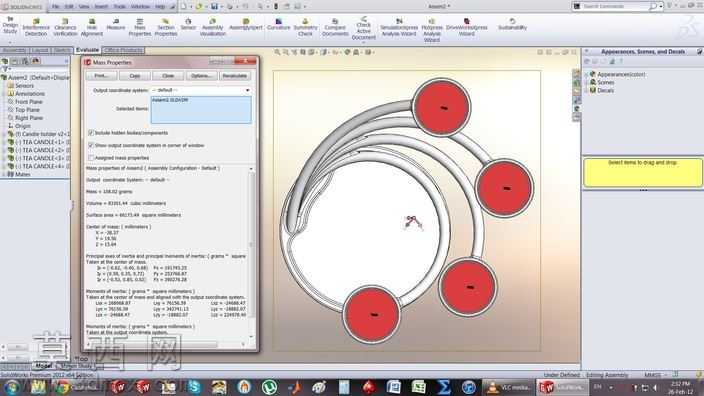Show Curvature display
This screenshot has height=396, width=704.
tap(278, 24)
